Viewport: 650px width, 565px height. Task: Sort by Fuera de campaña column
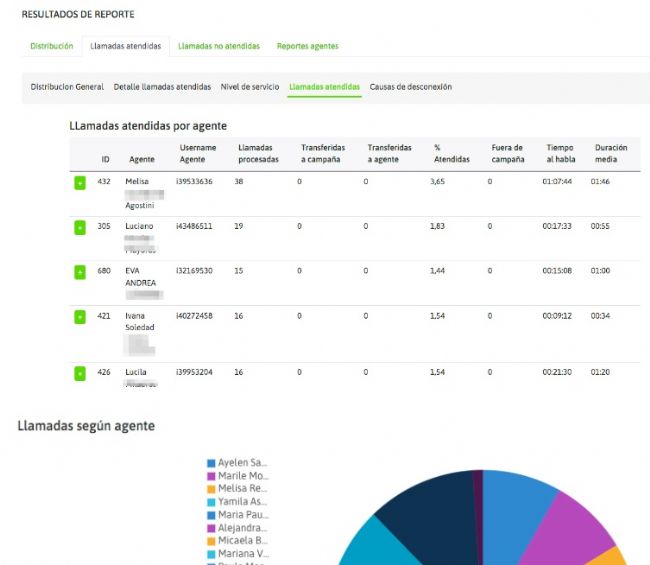tap(508, 153)
